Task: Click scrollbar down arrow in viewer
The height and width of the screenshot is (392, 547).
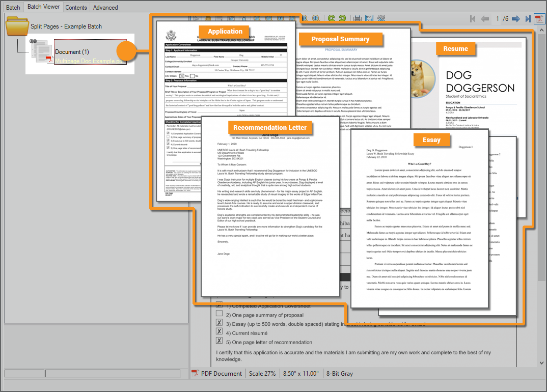Action: tap(541, 362)
